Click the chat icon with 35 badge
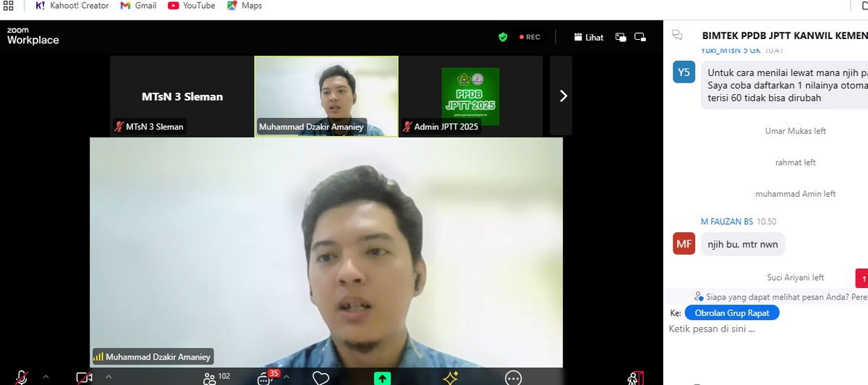Viewport: 868px width, 385px height. (266, 377)
